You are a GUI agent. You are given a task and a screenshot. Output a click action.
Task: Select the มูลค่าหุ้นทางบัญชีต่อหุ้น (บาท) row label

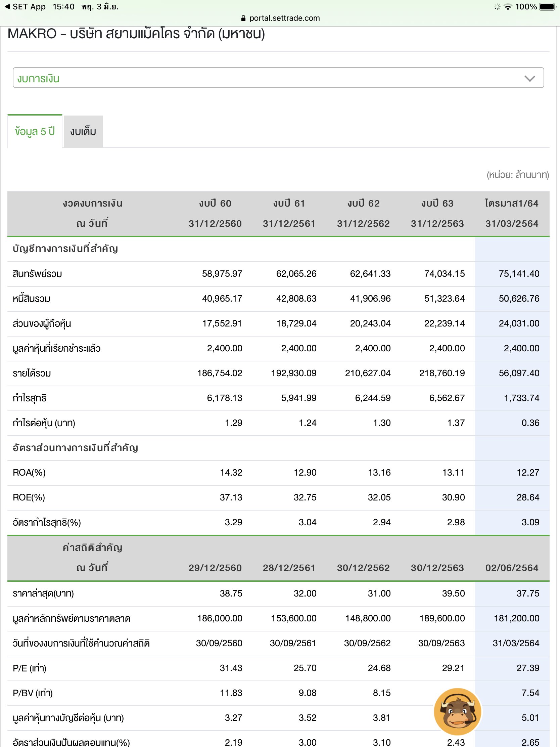pos(68,718)
